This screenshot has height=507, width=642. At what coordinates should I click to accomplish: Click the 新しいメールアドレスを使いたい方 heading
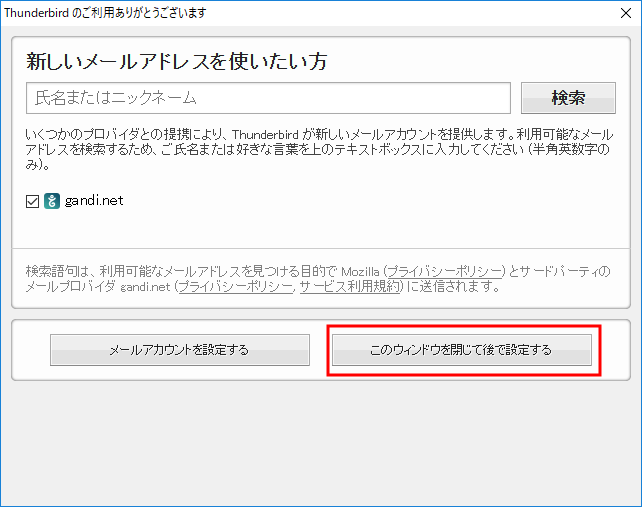[x=176, y=61]
